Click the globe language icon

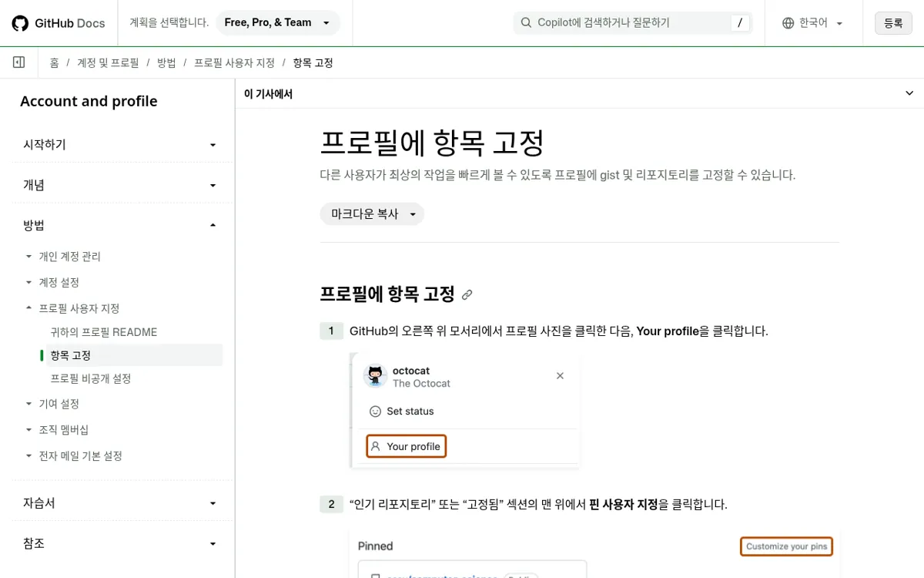click(x=788, y=23)
